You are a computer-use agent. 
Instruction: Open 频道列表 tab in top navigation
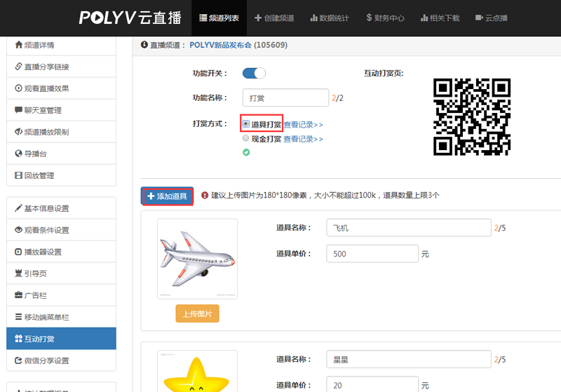(219, 18)
